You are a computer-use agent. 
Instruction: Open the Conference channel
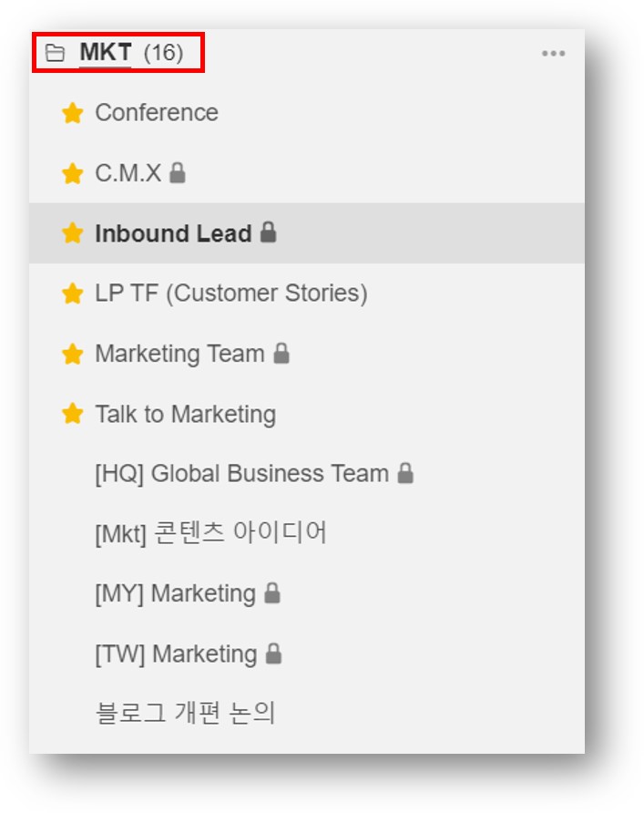(157, 113)
